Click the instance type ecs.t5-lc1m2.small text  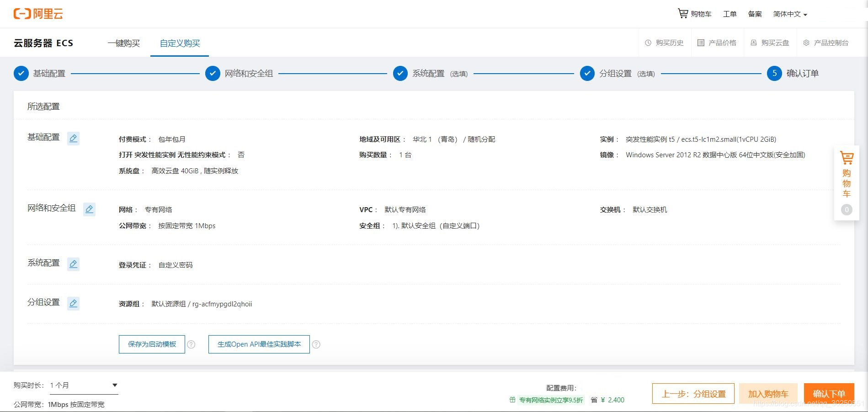pos(729,139)
